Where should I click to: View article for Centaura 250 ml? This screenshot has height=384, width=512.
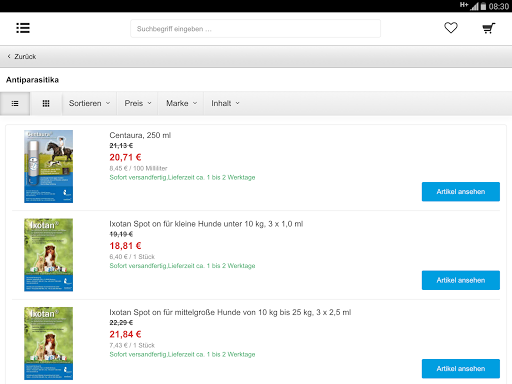pos(461,192)
